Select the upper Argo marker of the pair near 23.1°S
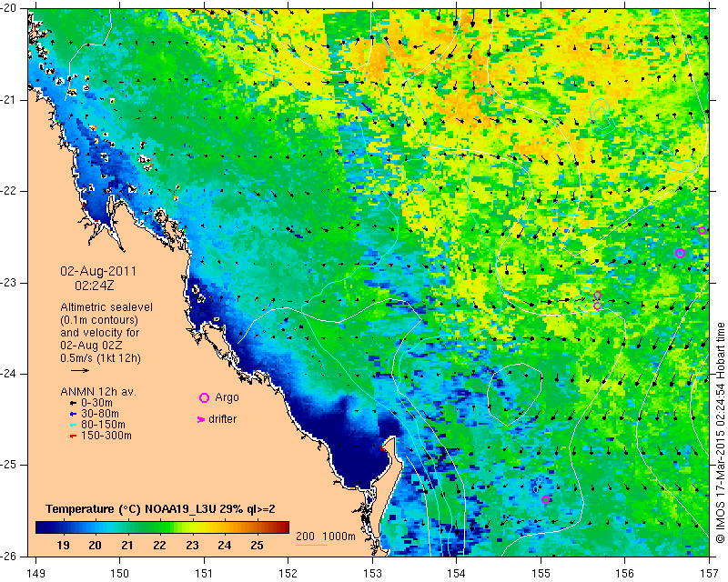This screenshot has width=728, height=582. click(x=598, y=296)
